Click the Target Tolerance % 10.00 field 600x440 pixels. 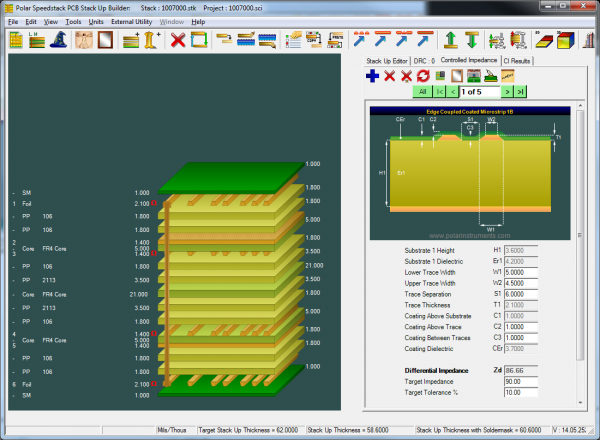click(x=521, y=393)
